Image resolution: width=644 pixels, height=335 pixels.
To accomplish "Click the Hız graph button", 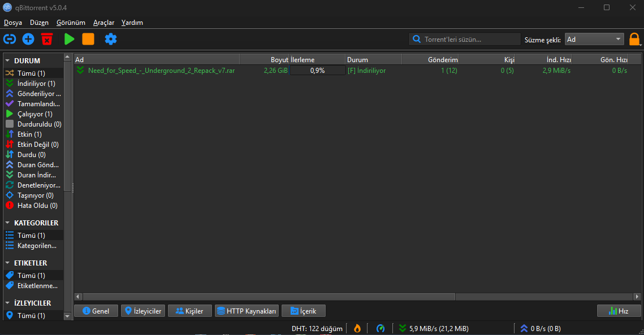I will [x=619, y=311].
